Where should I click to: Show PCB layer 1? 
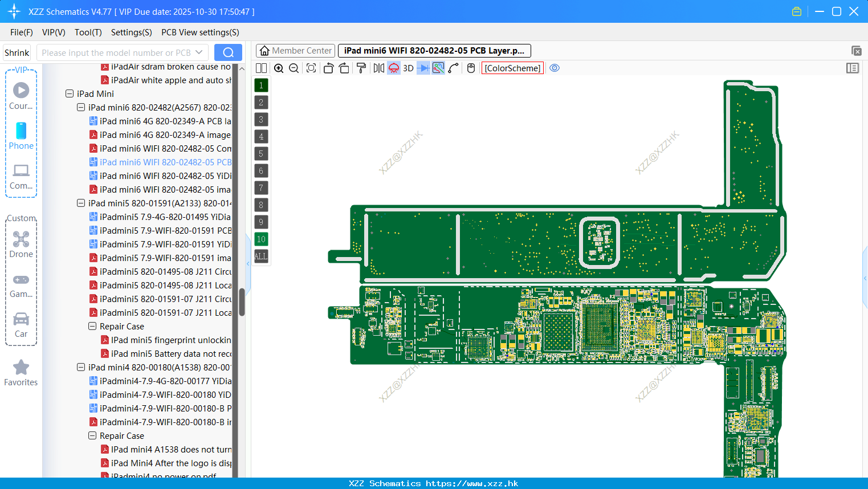click(261, 85)
